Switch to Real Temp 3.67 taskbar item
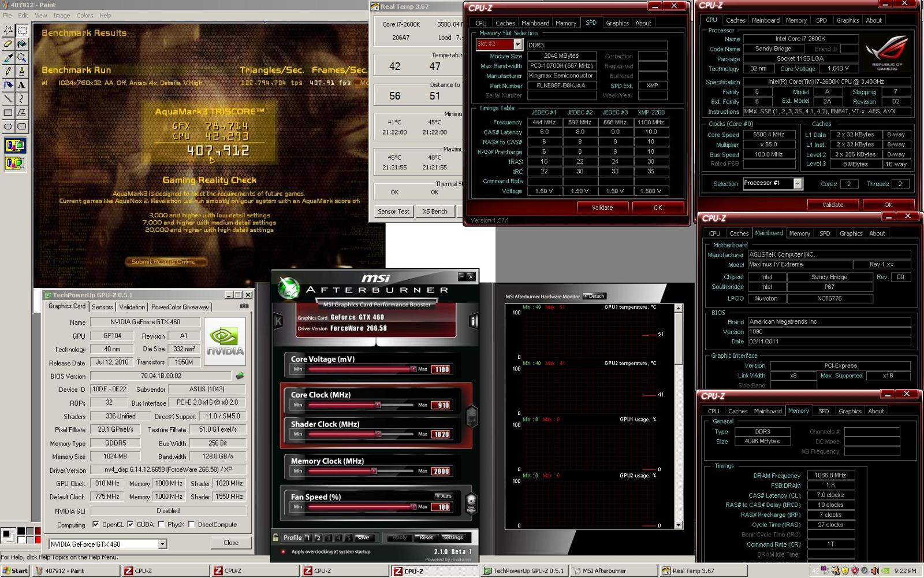This screenshot has width=924, height=578. click(704, 570)
